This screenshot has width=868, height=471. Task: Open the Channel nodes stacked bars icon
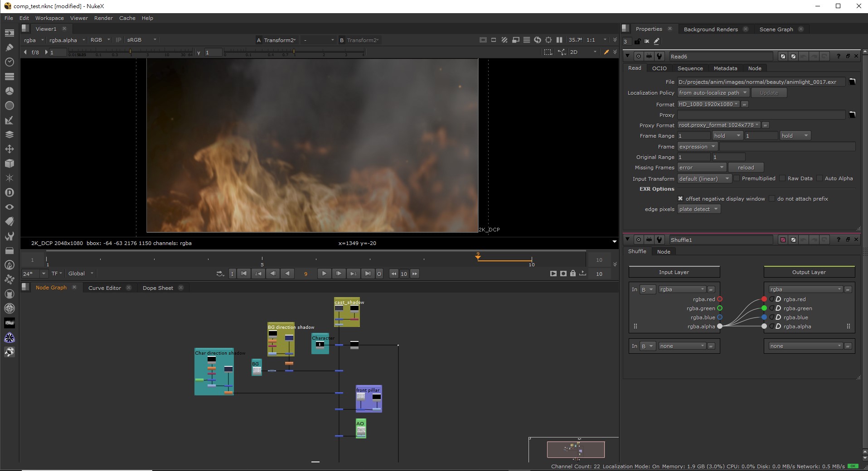pos(10,76)
